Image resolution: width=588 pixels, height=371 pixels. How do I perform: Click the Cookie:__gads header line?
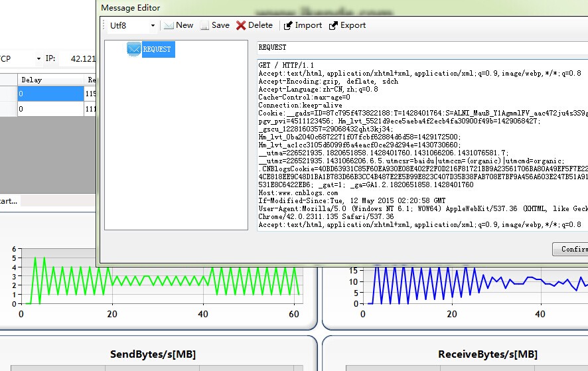pyautogui.click(x=423, y=113)
